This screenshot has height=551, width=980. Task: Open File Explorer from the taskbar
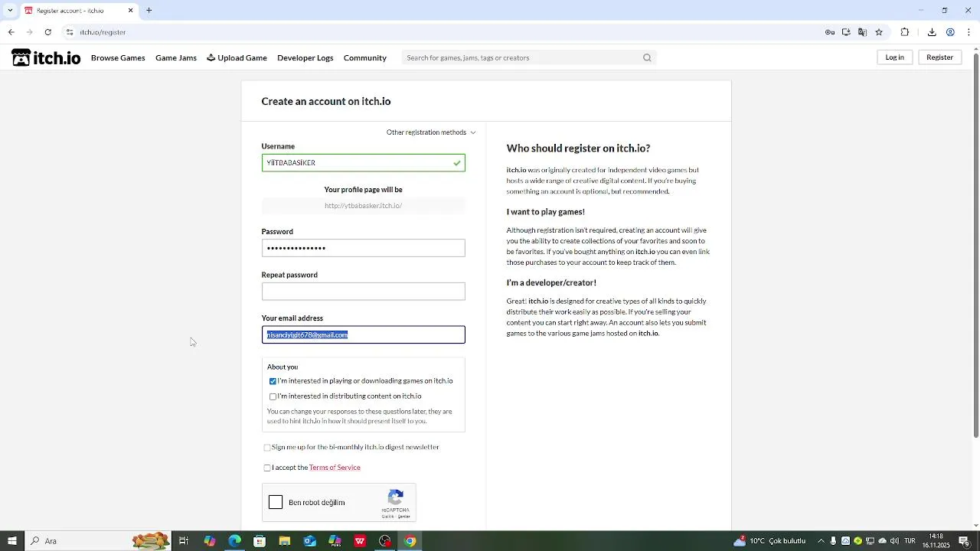tap(284, 541)
